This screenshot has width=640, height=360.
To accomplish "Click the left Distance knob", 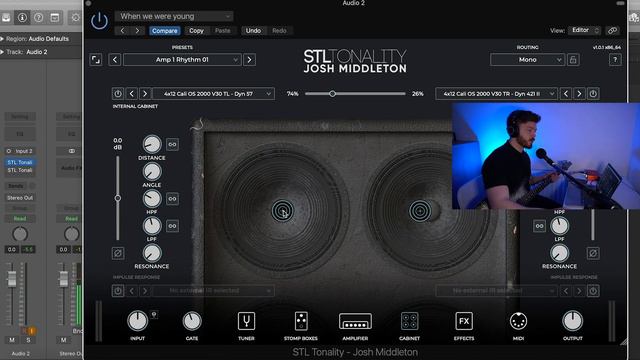I will (152, 144).
